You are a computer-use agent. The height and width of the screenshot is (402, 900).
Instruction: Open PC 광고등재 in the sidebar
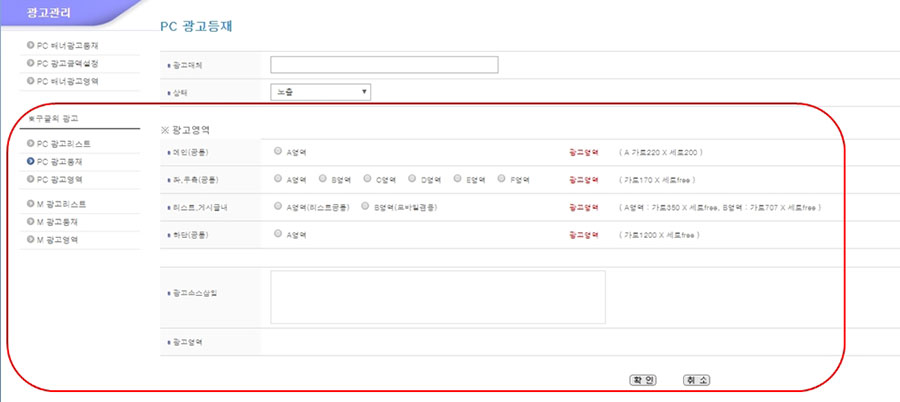click(58, 161)
